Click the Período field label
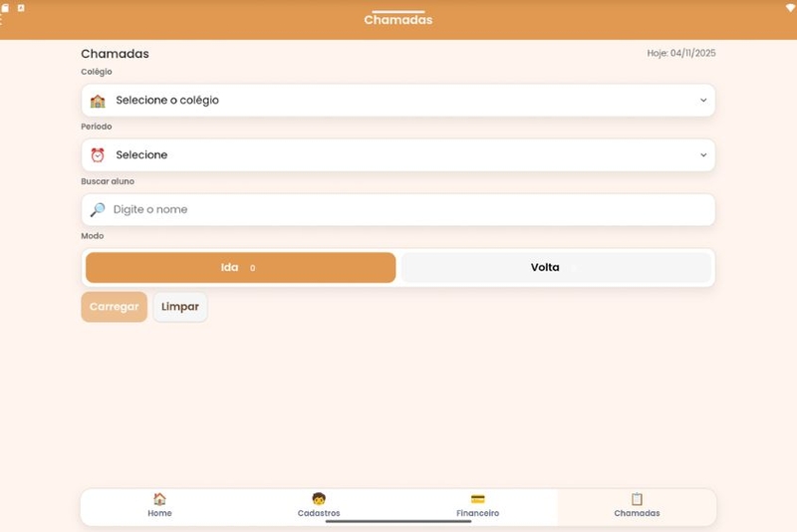Viewport: 797px width, 532px height. [96, 127]
